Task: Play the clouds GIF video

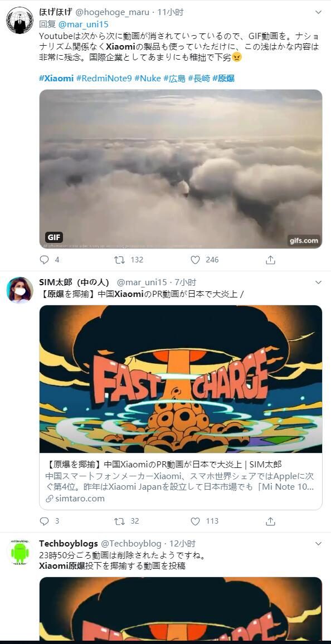Action: click(181, 169)
